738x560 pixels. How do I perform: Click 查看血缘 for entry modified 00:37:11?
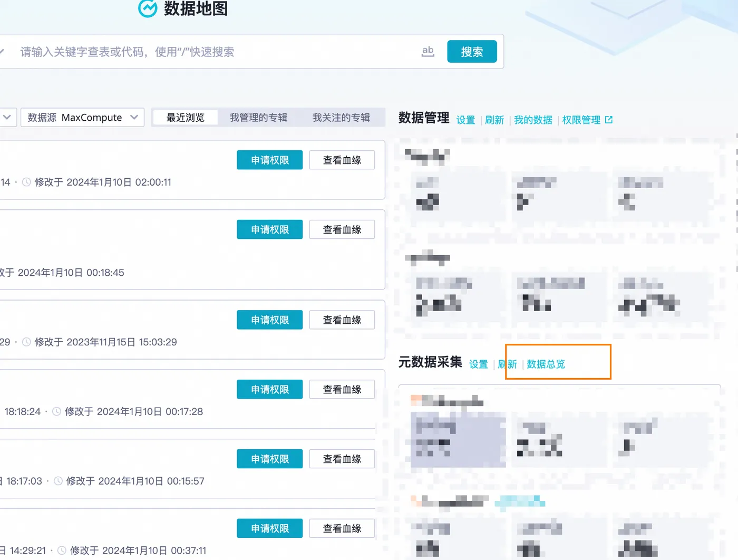[x=342, y=528]
